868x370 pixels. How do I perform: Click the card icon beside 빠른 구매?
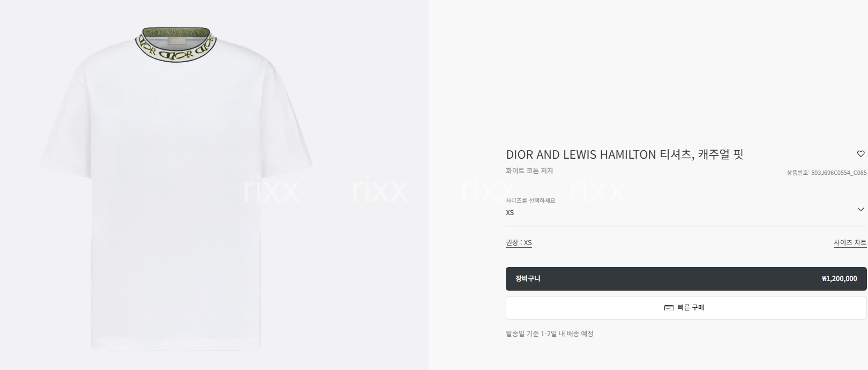pos(669,308)
